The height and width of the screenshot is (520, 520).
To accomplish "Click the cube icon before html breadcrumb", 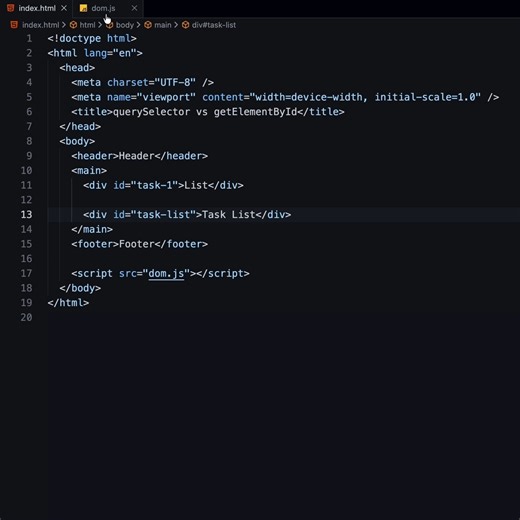I will click(73, 25).
